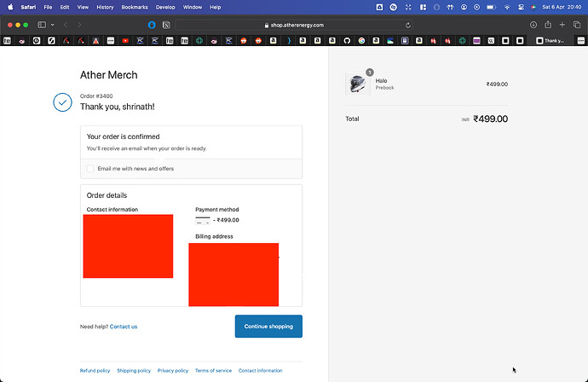Add a new Safari tab
This screenshot has width=588, height=382.
point(562,25)
